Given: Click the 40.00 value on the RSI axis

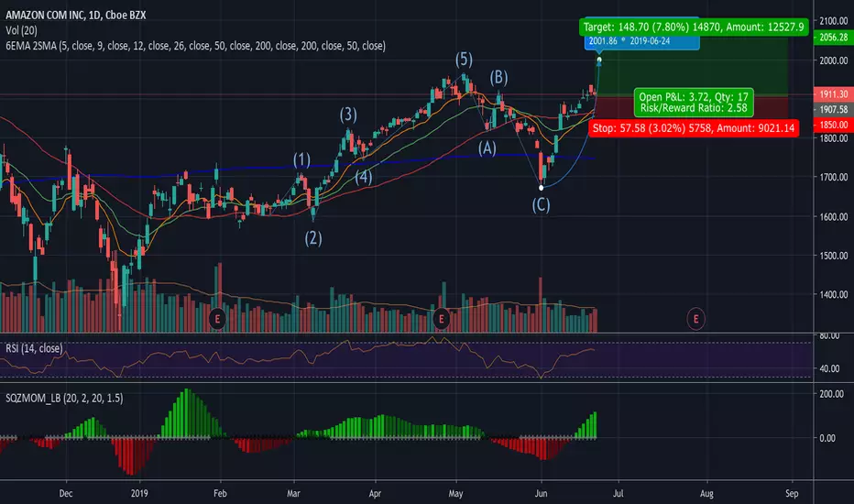Looking at the screenshot, I should pos(829,369).
